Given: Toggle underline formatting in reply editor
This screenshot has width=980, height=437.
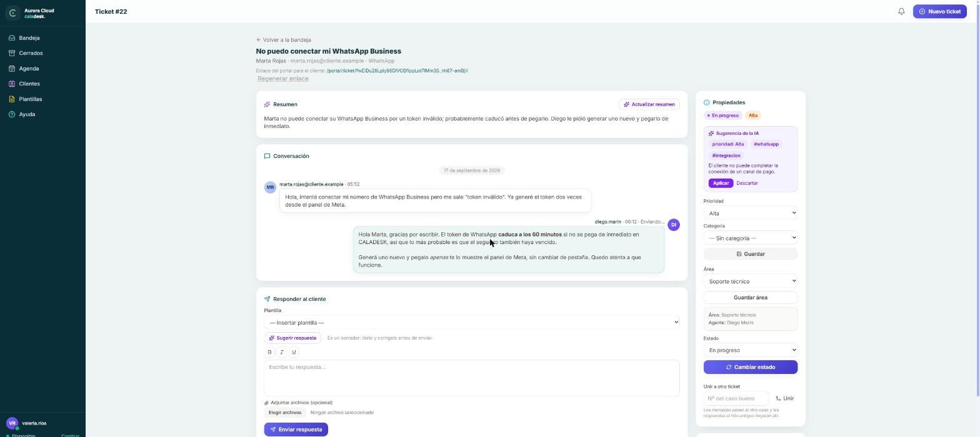Looking at the screenshot, I should [x=294, y=352].
